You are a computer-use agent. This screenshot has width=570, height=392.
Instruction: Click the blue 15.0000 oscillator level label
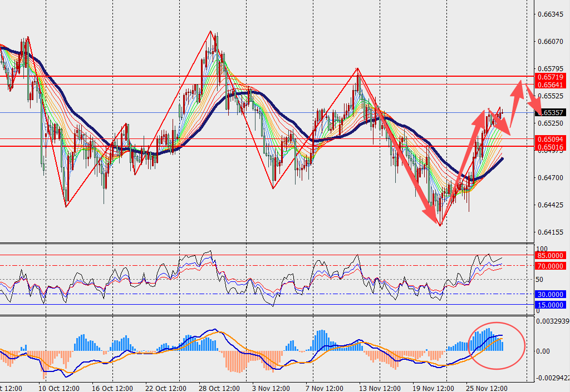pos(550,305)
